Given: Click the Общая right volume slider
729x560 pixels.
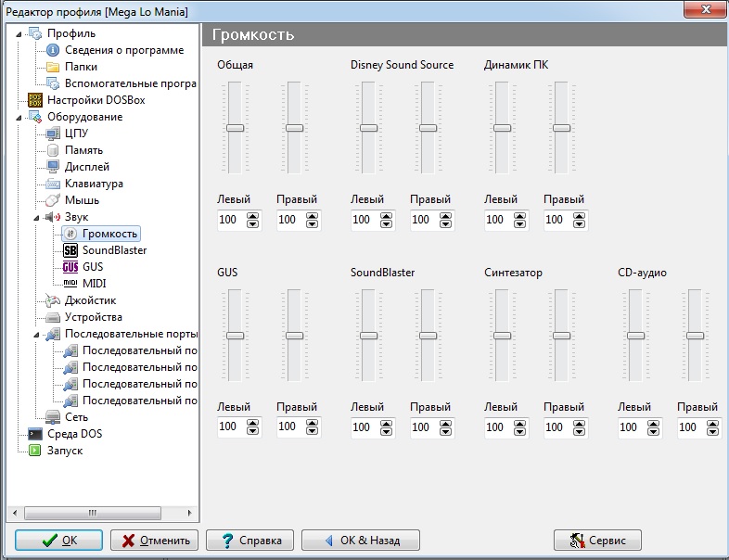Looking at the screenshot, I should pos(294,128).
